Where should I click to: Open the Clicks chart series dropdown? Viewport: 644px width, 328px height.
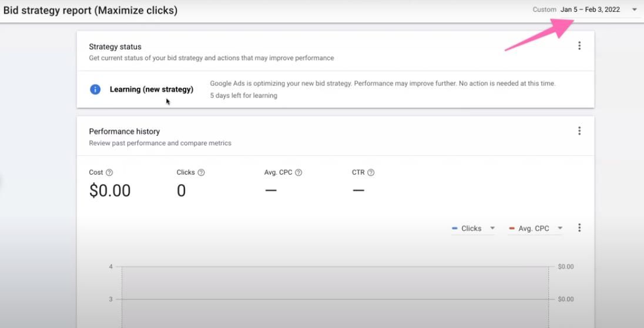point(492,229)
